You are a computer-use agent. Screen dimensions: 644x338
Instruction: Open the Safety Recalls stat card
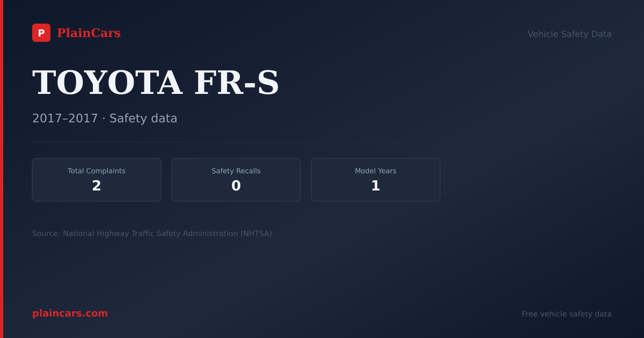236,180
